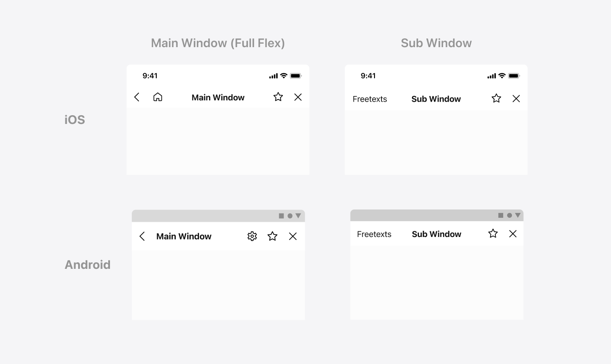Tap the star in Android Main Window
The image size is (611, 364).
point(272,236)
